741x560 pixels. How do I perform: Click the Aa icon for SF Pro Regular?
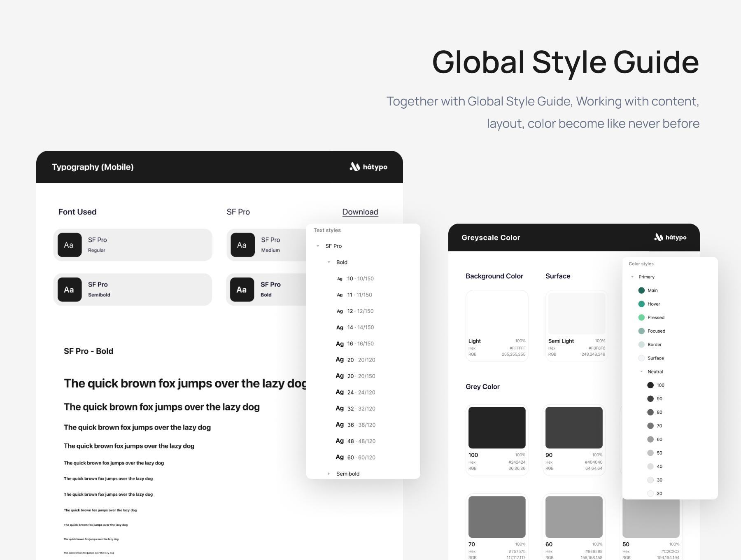point(69,245)
